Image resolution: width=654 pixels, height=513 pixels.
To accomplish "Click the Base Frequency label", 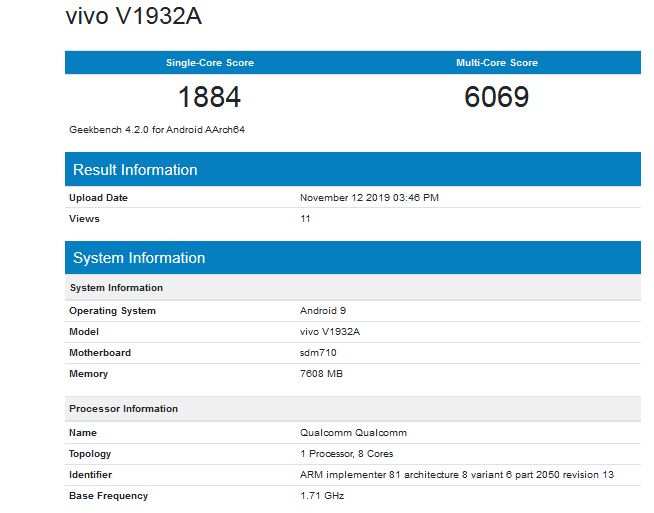I will point(108,495).
